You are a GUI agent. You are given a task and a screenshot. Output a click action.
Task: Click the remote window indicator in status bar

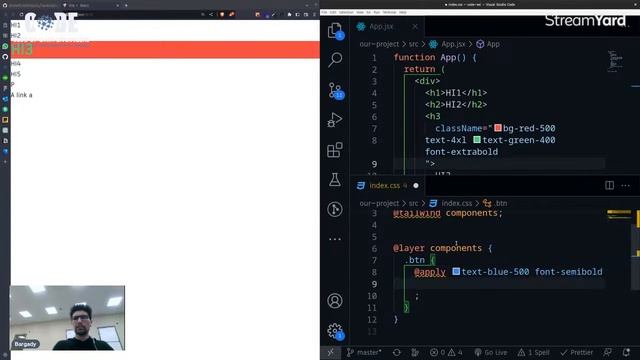(331, 352)
